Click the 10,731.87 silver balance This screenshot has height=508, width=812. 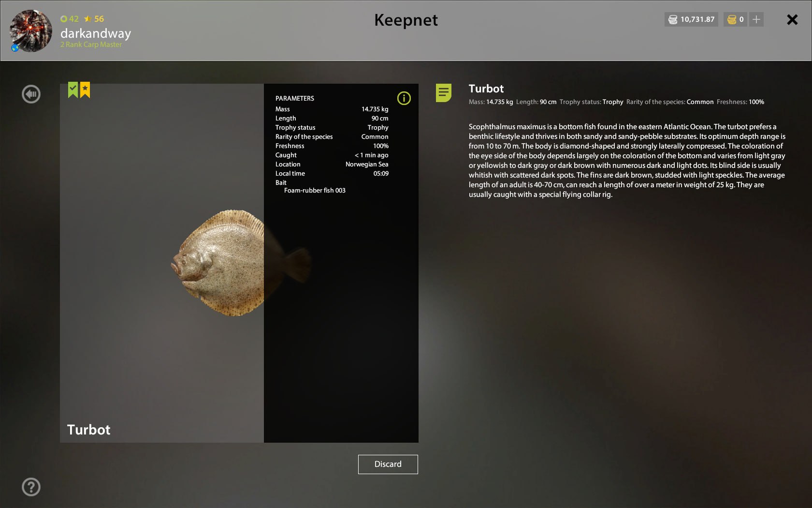click(x=697, y=19)
